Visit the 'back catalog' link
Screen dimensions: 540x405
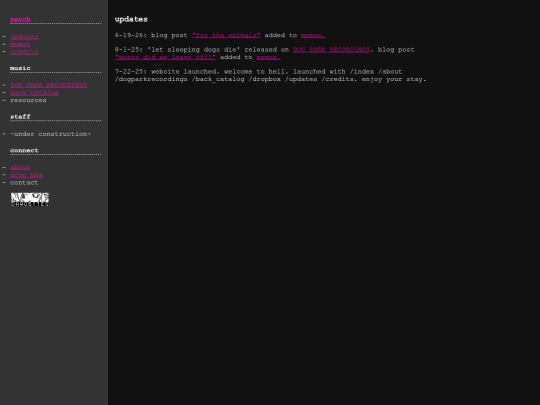pyautogui.click(x=34, y=93)
